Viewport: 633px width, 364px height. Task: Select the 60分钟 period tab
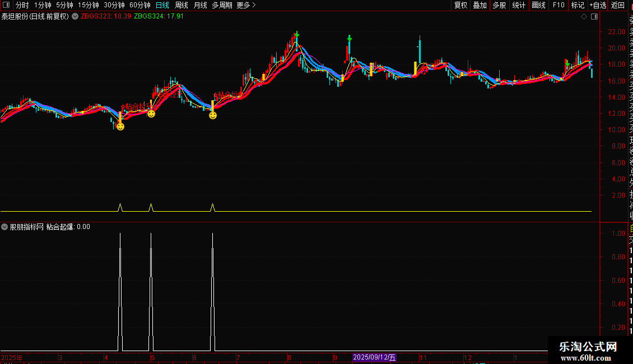tap(140, 5)
